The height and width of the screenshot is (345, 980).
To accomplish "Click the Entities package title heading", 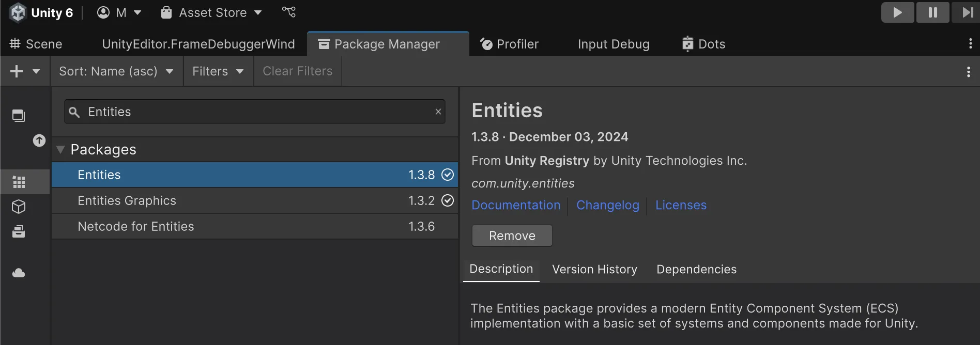I will coord(507,111).
